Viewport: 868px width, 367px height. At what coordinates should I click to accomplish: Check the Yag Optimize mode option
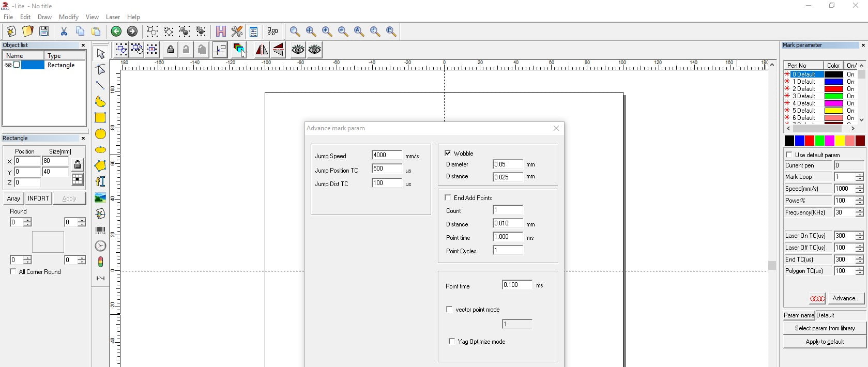coord(452,341)
